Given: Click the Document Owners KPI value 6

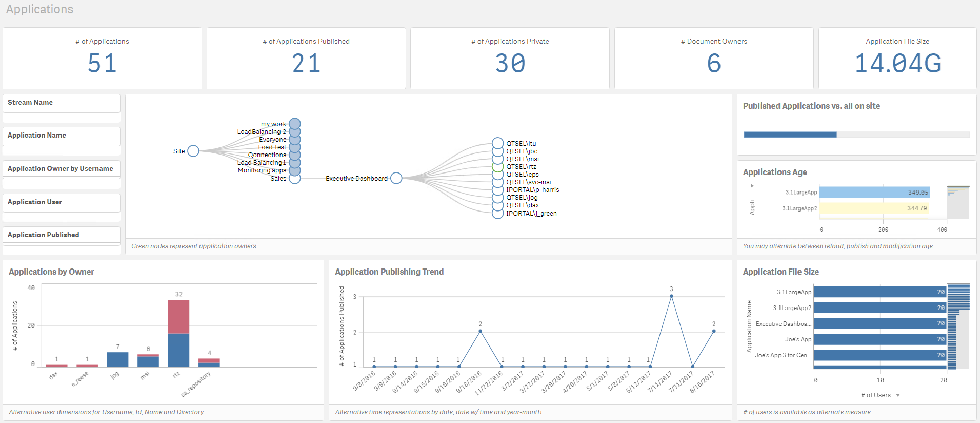Looking at the screenshot, I should click(x=714, y=64).
